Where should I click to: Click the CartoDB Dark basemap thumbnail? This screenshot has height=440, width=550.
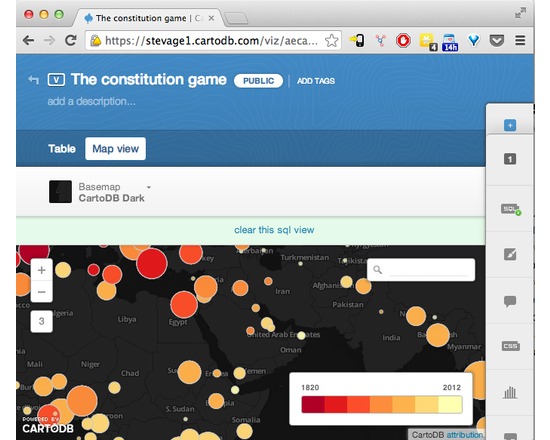pyautogui.click(x=60, y=192)
